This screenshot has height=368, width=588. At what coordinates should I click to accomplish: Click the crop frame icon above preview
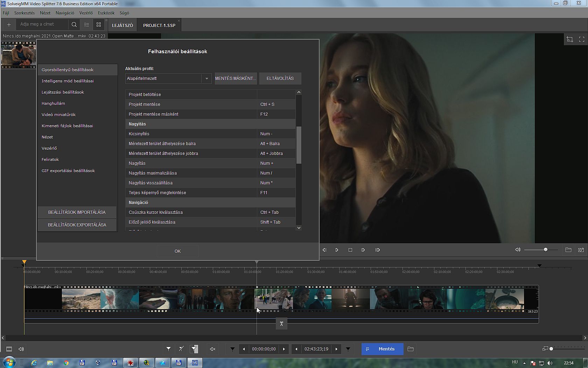[569, 39]
